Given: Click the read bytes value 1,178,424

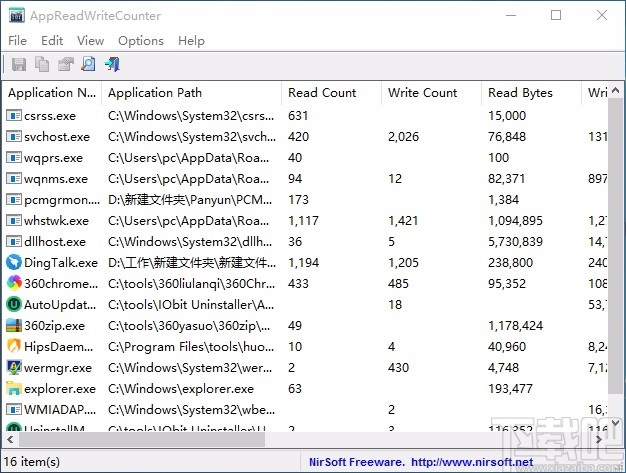Looking at the screenshot, I should point(515,325).
